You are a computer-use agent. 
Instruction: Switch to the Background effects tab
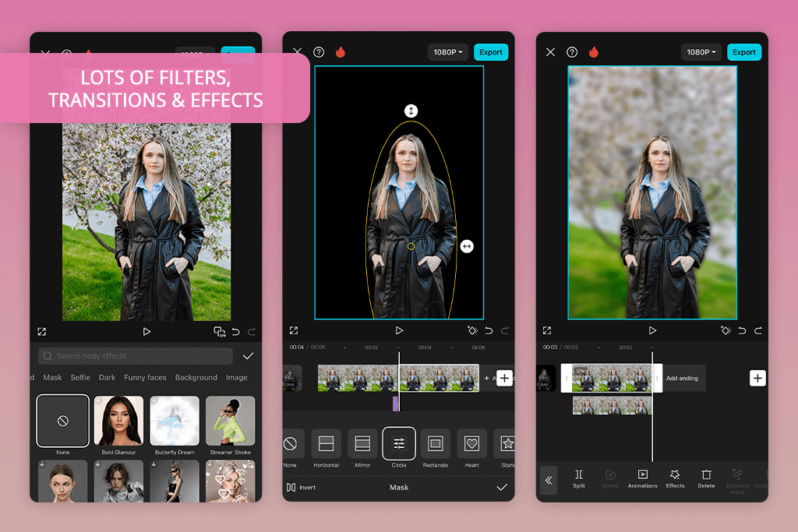(196, 377)
